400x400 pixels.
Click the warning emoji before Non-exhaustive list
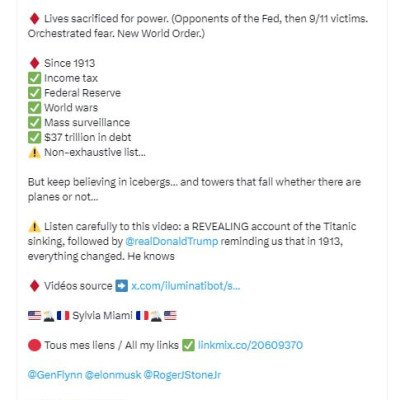coord(34,152)
